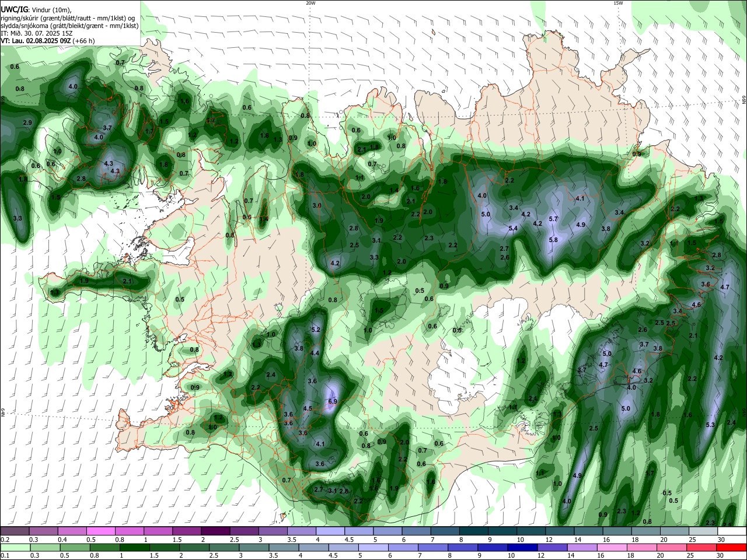Select the deep navy 10–12 rain legend swatch
This screenshot has height=560, width=747.
coord(522,547)
